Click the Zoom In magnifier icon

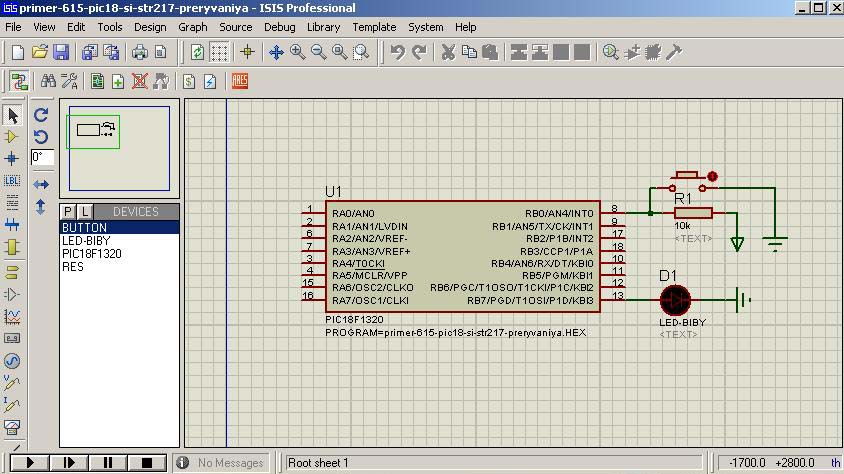[297, 52]
